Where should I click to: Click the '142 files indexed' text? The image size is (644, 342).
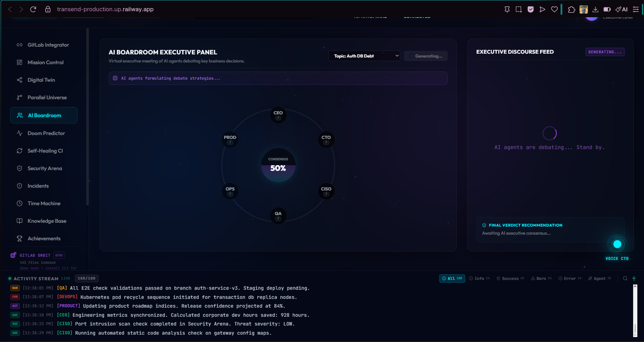click(38, 263)
